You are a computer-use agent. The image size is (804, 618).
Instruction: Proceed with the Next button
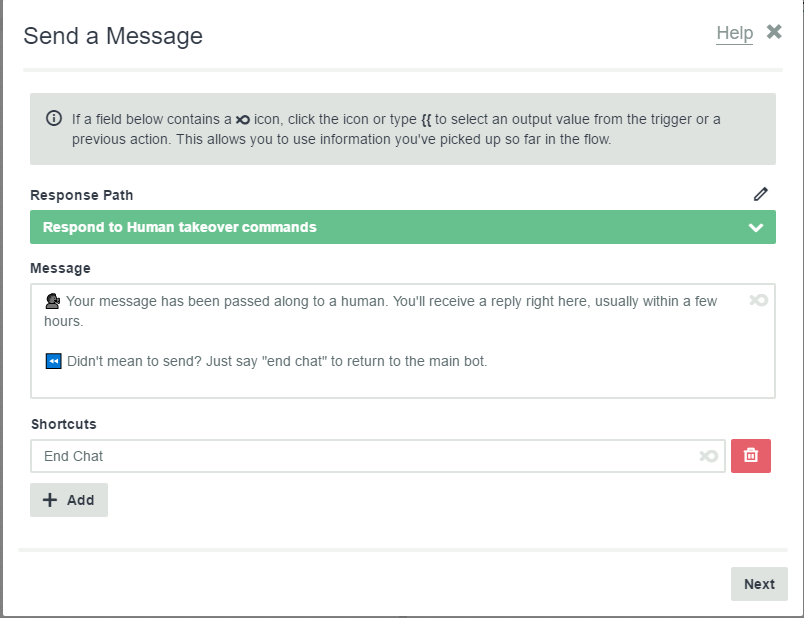point(759,584)
